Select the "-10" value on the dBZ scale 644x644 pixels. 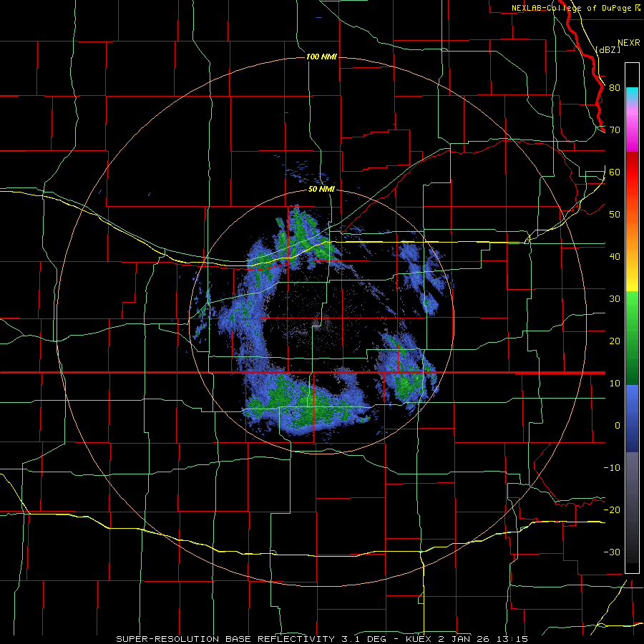(612, 467)
